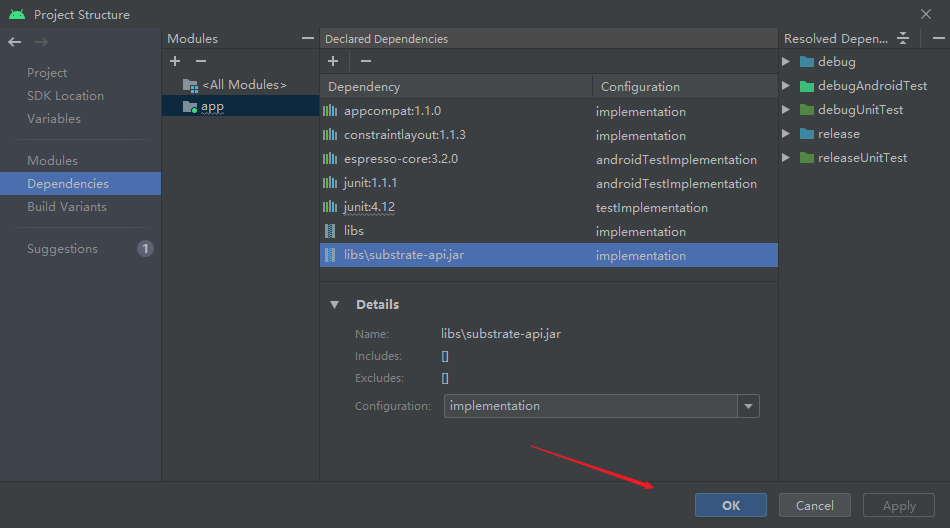The image size is (950, 528).
Task: Select the espresso-core:3.2.0 dependency row
Action: pyautogui.click(x=400, y=159)
